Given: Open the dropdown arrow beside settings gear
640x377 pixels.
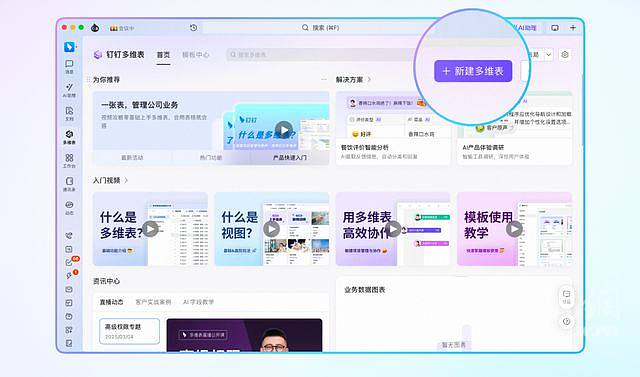Looking at the screenshot, I should [549, 55].
